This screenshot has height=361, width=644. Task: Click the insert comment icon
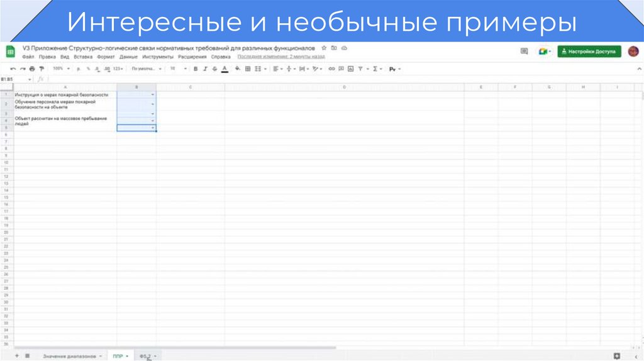click(341, 69)
